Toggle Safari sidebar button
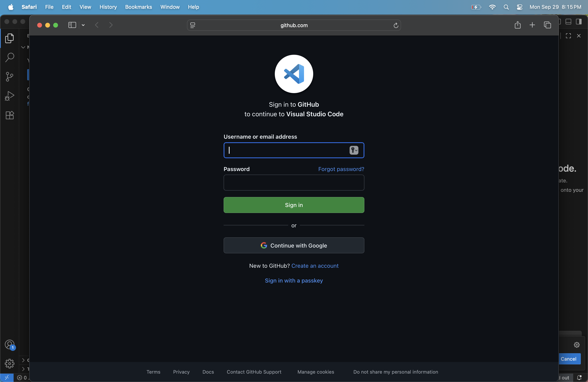Screen dimensions: 588x382 coord(72,25)
